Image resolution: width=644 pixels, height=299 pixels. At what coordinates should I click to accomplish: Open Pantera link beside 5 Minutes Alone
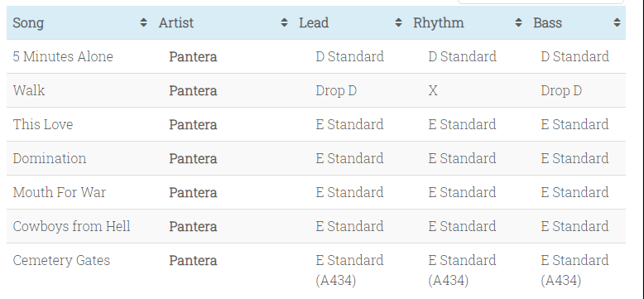(193, 56)
